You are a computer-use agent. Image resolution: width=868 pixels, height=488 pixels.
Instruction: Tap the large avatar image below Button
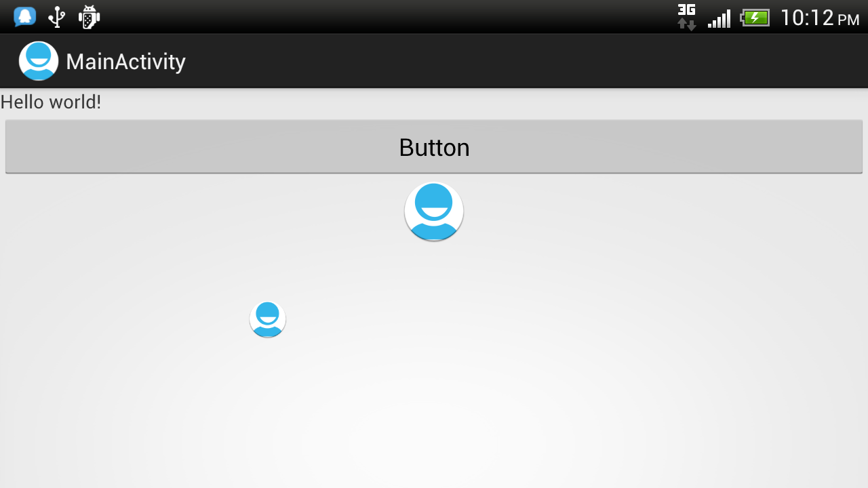pos(434,211)
